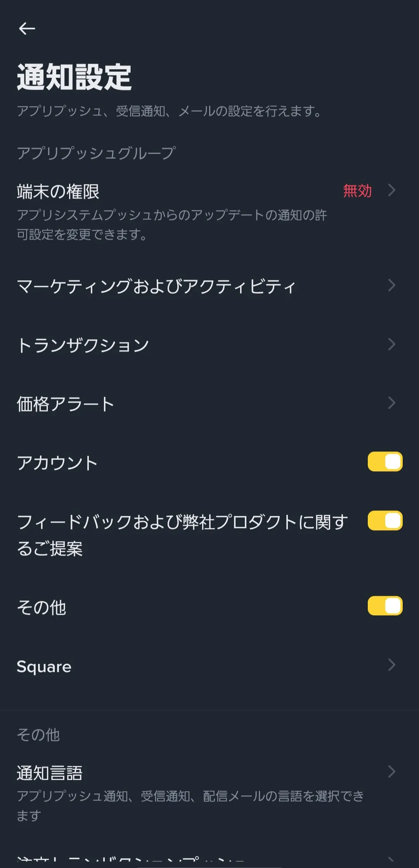Screen dimensions: 419x868
Task: Tap the 通知設定 page title
Action: tap(74, 77)
